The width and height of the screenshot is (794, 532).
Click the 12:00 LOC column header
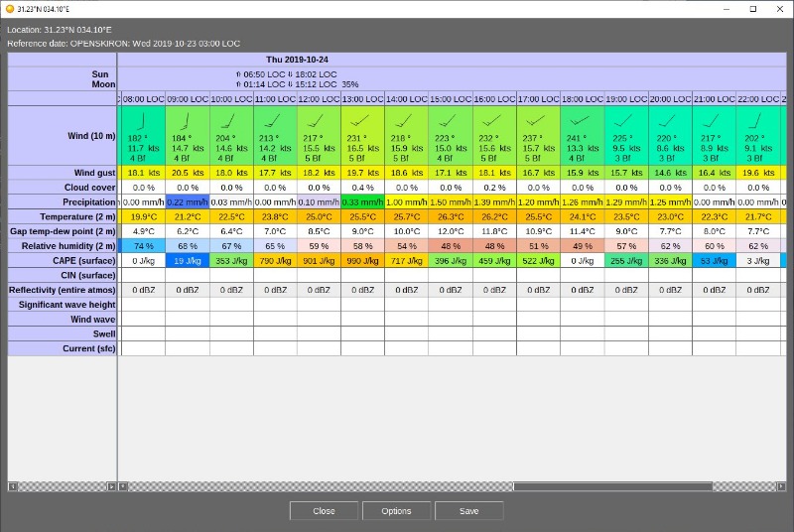click(x=319, y=99)
